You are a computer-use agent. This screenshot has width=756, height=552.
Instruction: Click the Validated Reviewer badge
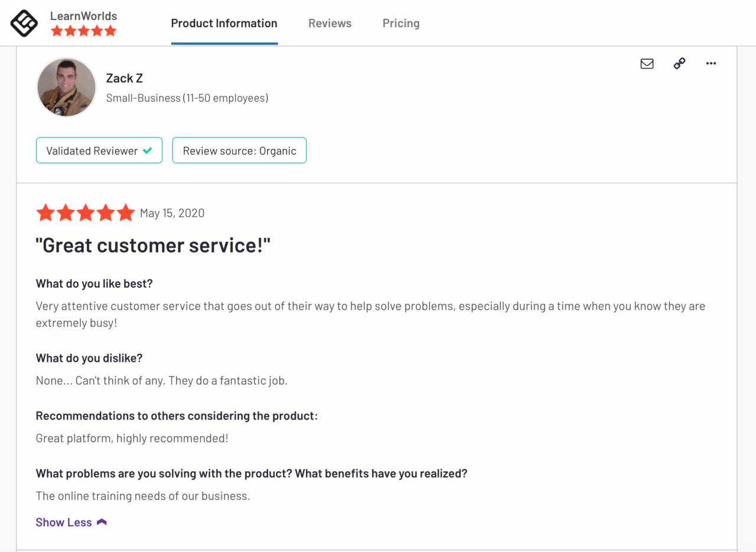99,150
